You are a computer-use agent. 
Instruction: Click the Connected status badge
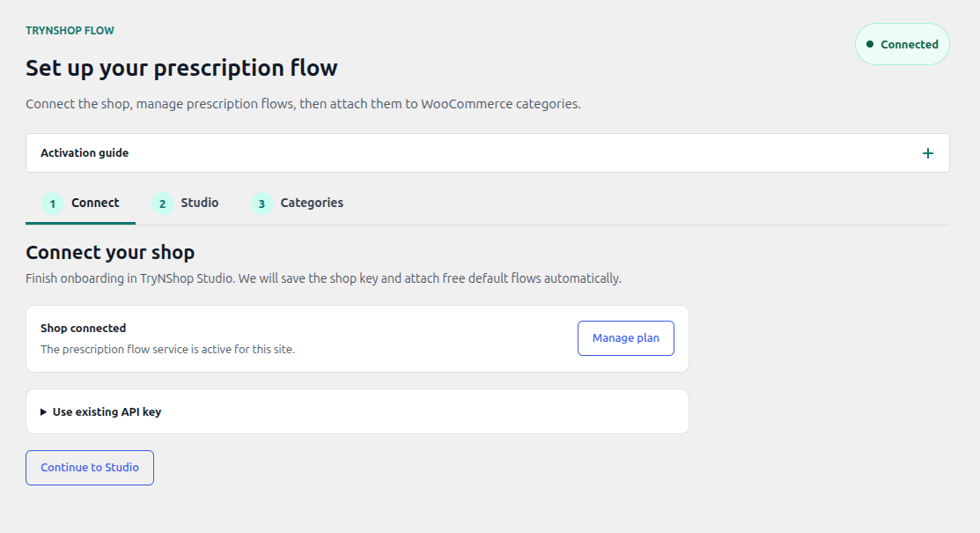click(902, 44)
